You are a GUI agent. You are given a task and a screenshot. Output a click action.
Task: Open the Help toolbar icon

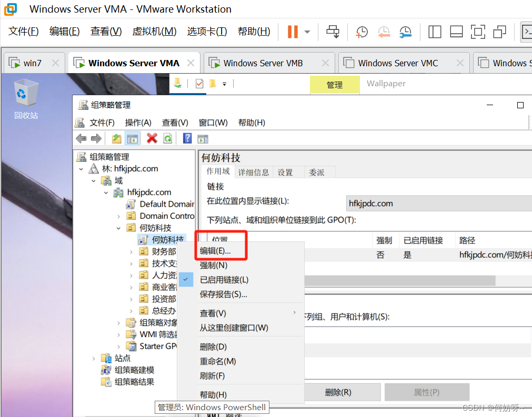[x=187, y=138]
